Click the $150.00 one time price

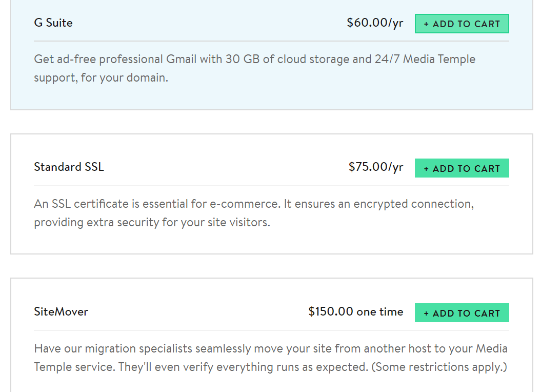(x=356, y=311)
